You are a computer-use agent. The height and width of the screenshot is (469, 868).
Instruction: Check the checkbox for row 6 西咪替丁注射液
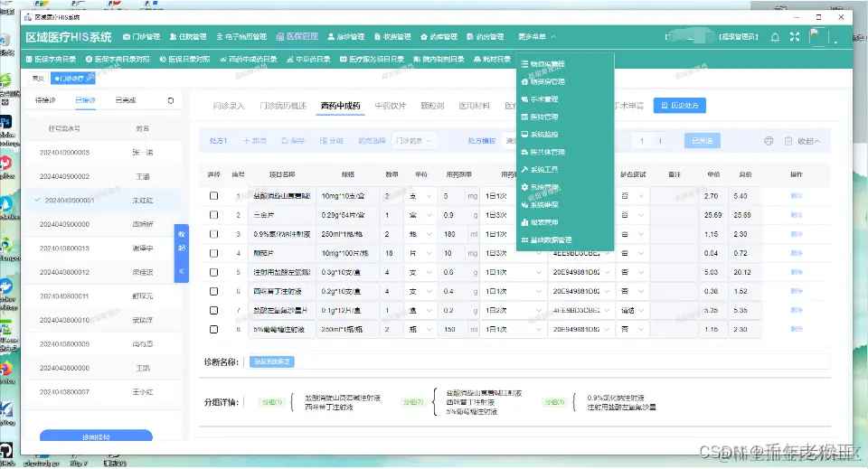click(213, 292)
